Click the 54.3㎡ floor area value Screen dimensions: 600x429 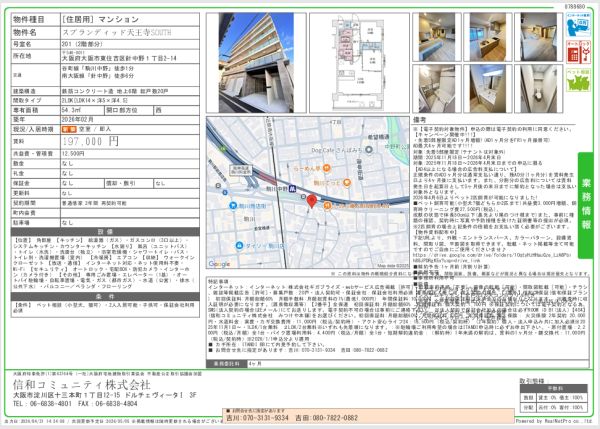coord(71,110)
